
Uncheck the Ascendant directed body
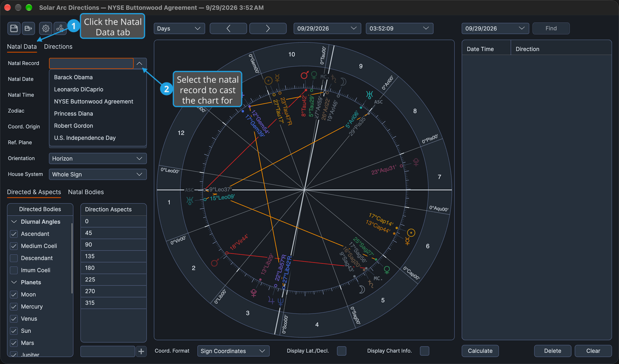14,234
